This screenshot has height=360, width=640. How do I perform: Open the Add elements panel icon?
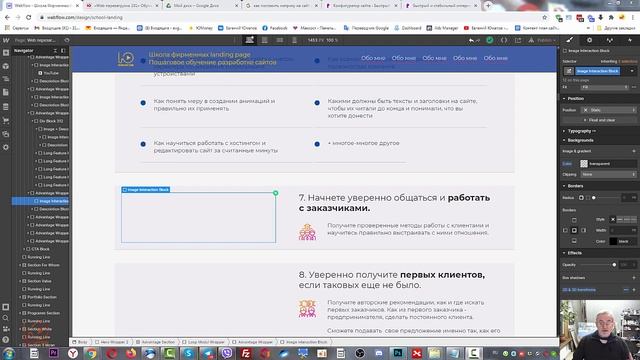(x=6, y=53)
